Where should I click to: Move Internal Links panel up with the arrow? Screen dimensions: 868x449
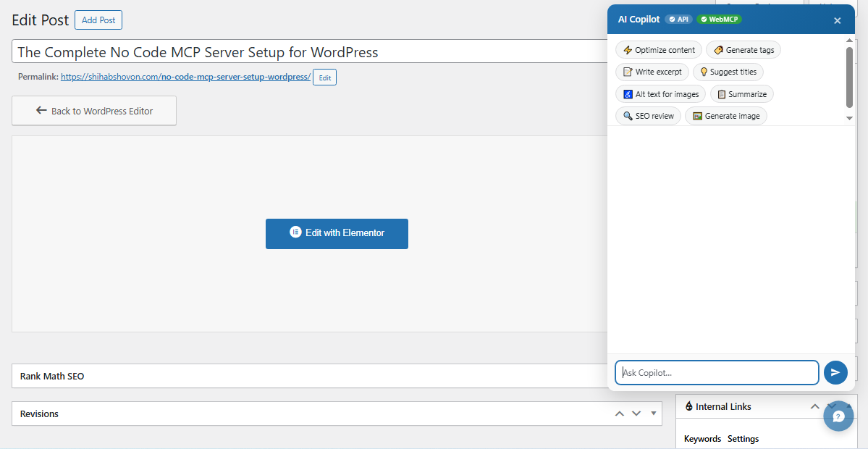[x=815, y=406]
